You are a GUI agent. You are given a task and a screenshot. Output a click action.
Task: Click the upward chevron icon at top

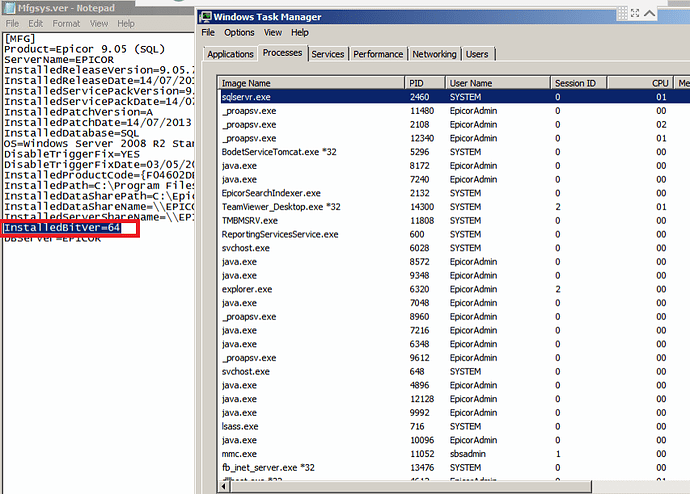pos(650,13)
